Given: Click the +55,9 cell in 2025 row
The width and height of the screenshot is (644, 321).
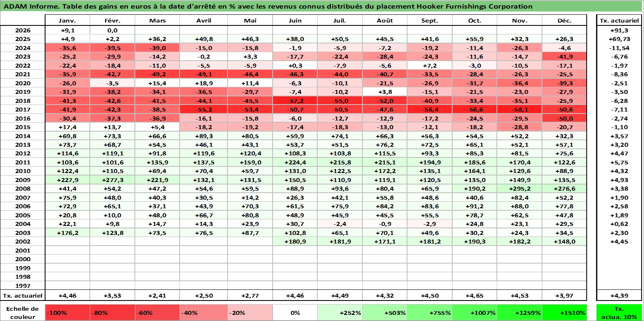Looking at the screenshot, I should [475, 39].
